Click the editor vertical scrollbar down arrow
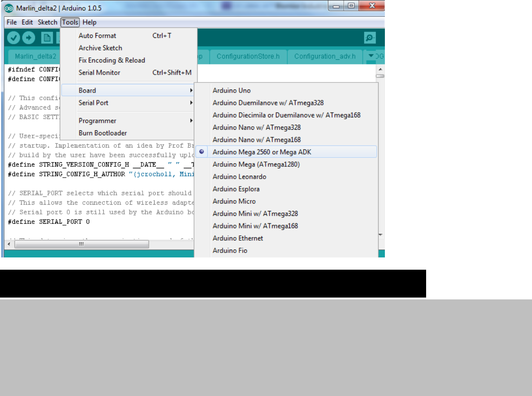532x396 pixels. tap(380, 235)
